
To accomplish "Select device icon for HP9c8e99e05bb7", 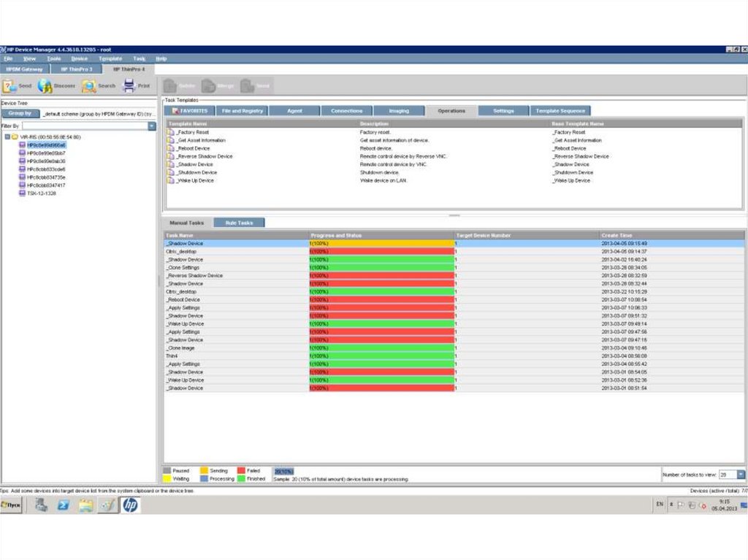I will pos(22,153).
